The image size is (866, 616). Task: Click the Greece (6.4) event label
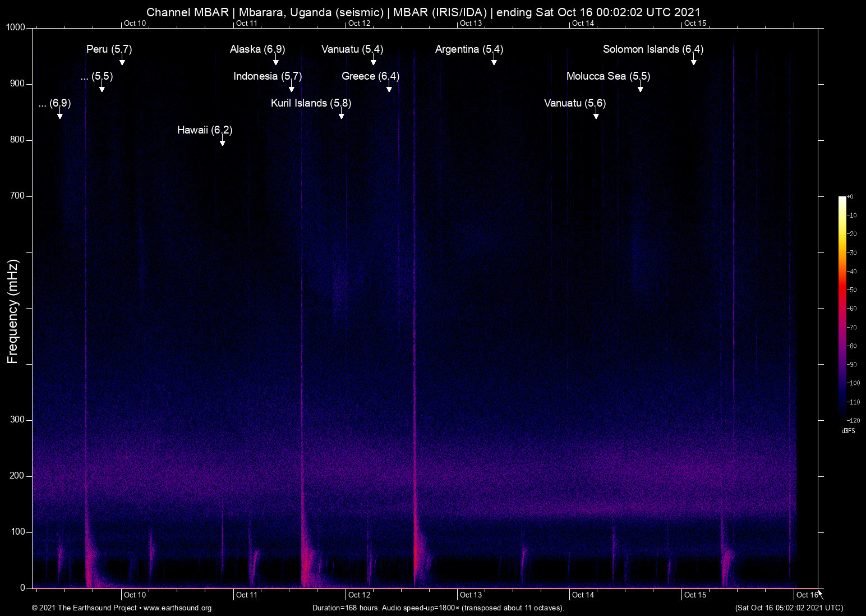coord(369,76)
